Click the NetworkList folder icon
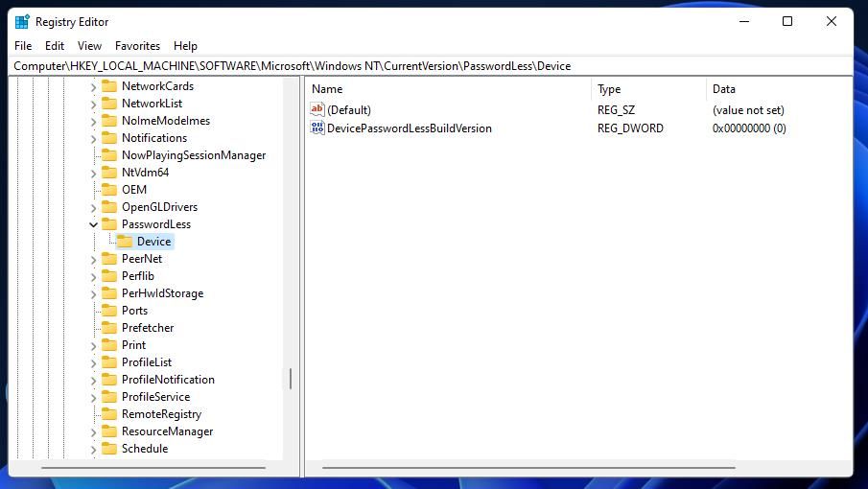 click(109, 103)
